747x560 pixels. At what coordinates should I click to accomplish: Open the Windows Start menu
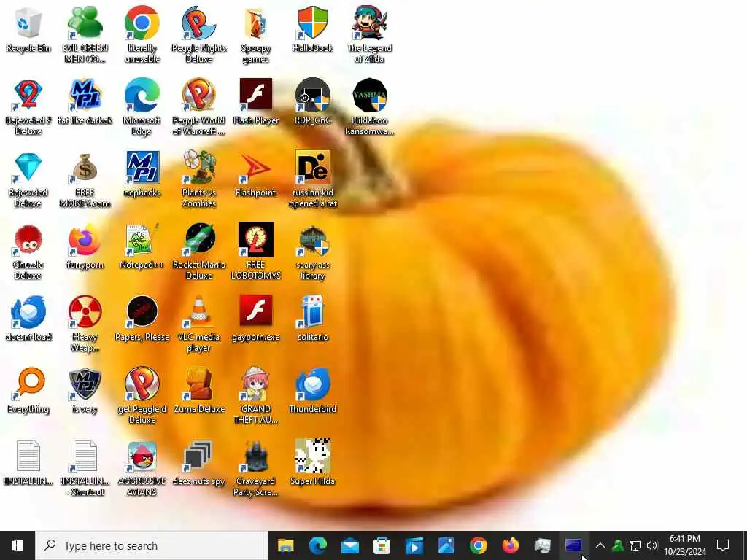18,545
